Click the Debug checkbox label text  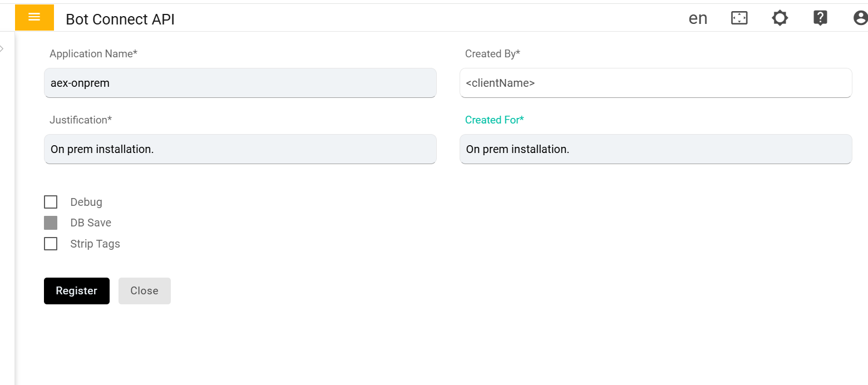click(x=86, y=202)
